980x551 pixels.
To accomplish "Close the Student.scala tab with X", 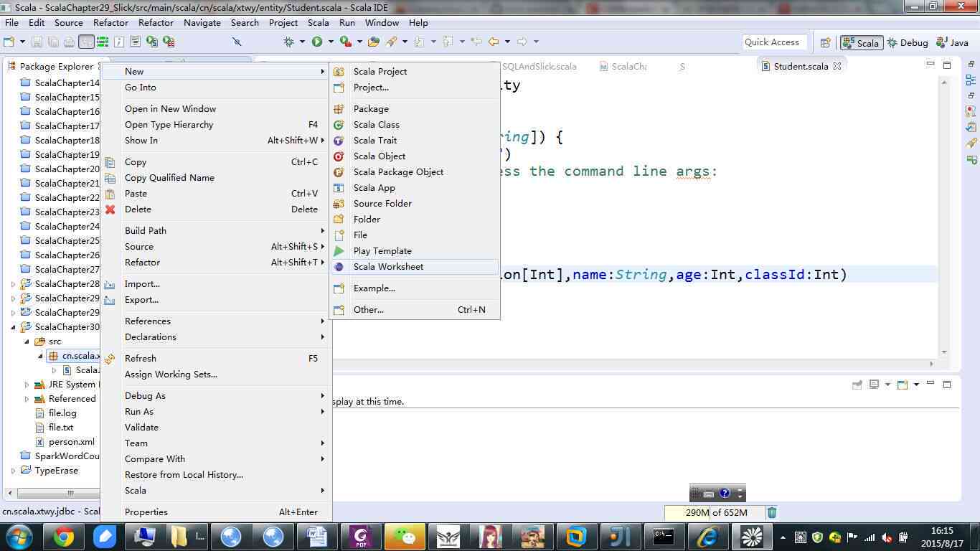I will [x=837, y=66].
